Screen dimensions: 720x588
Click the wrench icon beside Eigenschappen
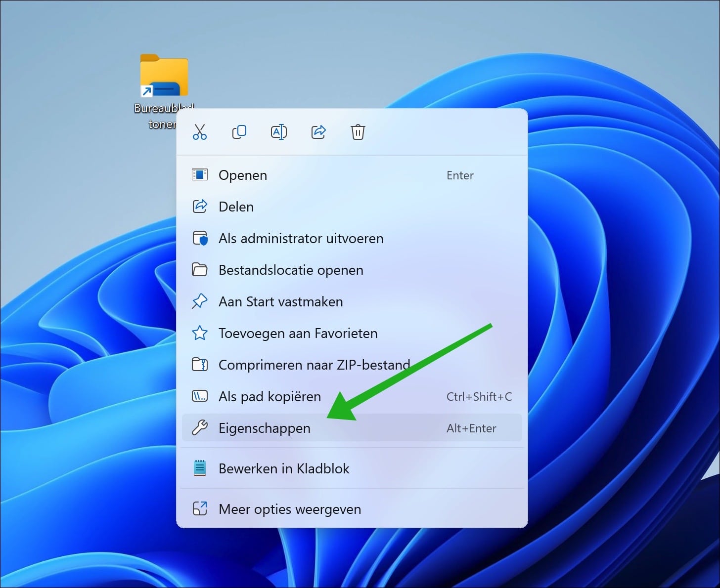pos(200,428)
